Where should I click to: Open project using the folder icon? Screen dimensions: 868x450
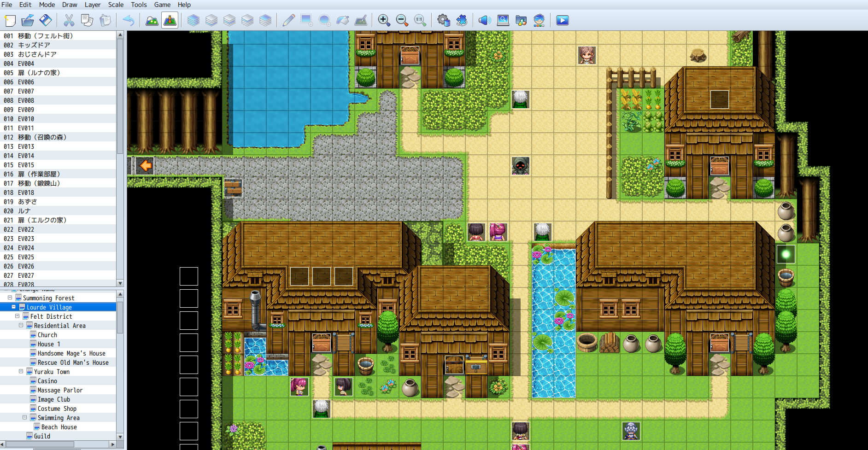tap(28, 20)
